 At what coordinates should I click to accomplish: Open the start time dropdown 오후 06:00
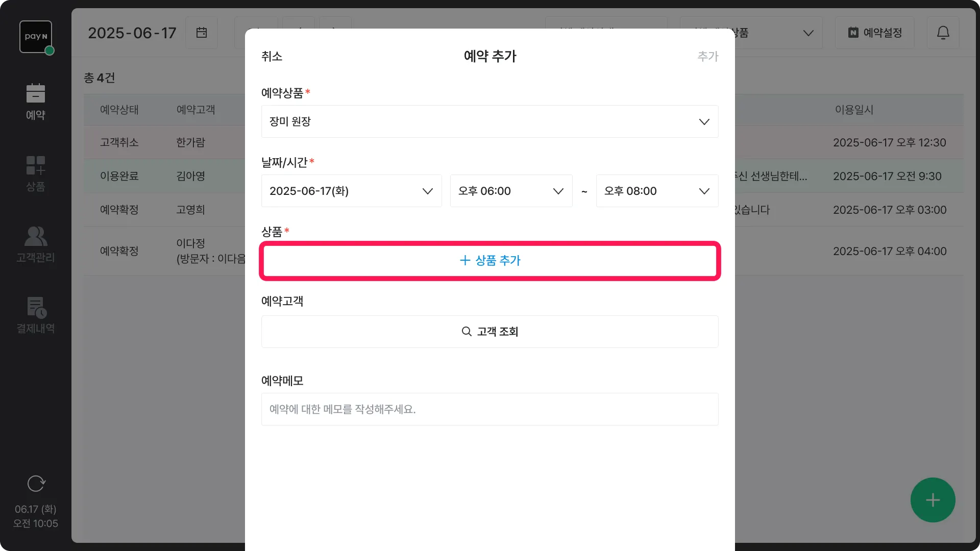[511, 191]
